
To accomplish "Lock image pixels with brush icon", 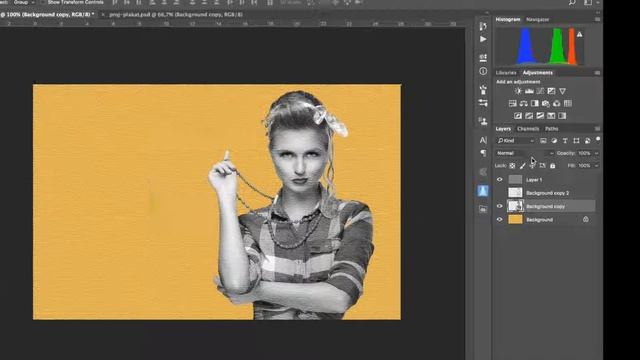I will [522, 166].
